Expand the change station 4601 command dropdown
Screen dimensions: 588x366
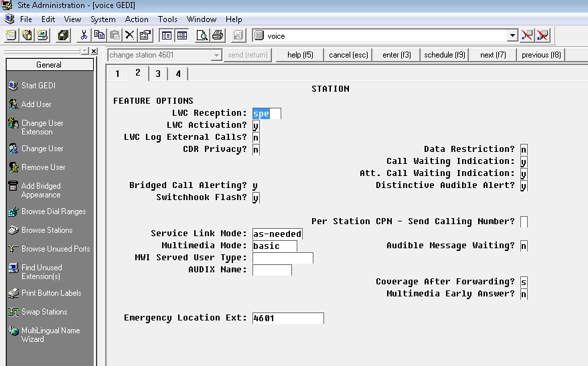(216, 55)
